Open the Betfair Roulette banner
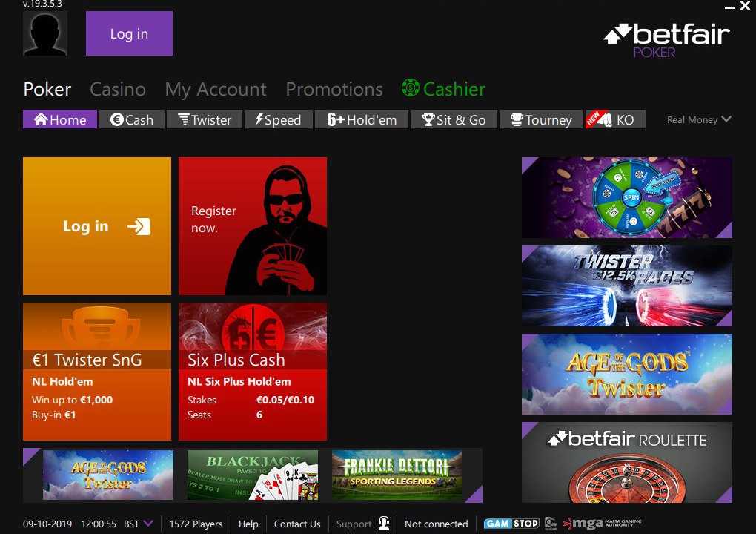This screenshot has width=756, height=534. point(627,462)
